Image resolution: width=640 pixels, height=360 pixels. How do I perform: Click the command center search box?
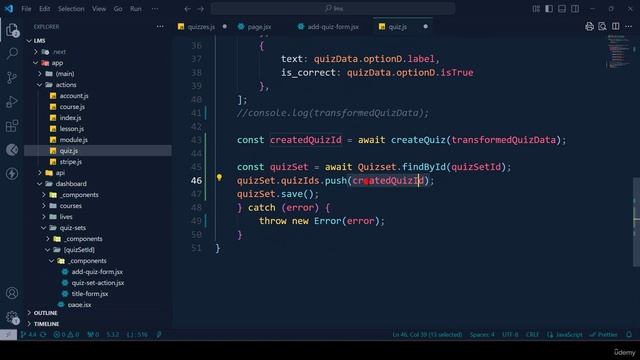333,9
